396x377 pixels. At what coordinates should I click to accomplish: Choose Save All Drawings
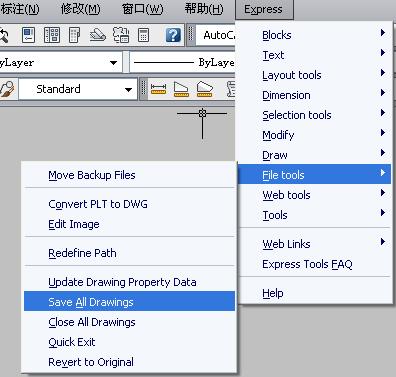click(x=129, y=301)
